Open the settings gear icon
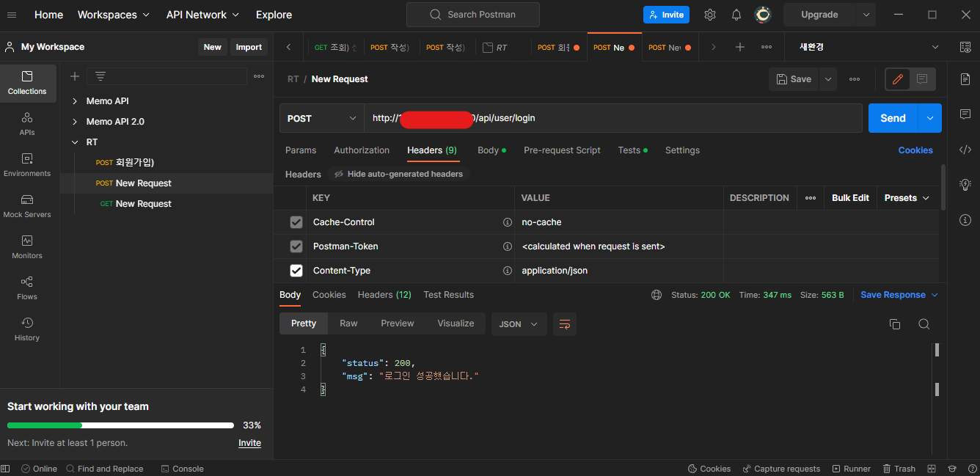 [710, 15]
